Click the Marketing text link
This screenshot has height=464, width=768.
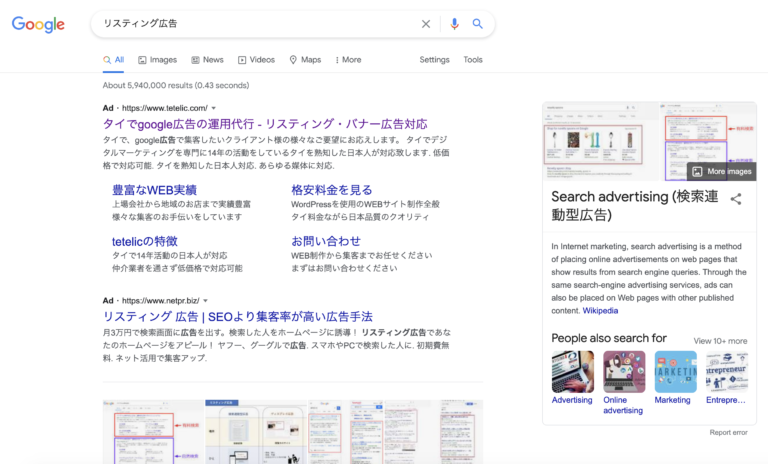(x=672, y=400)
